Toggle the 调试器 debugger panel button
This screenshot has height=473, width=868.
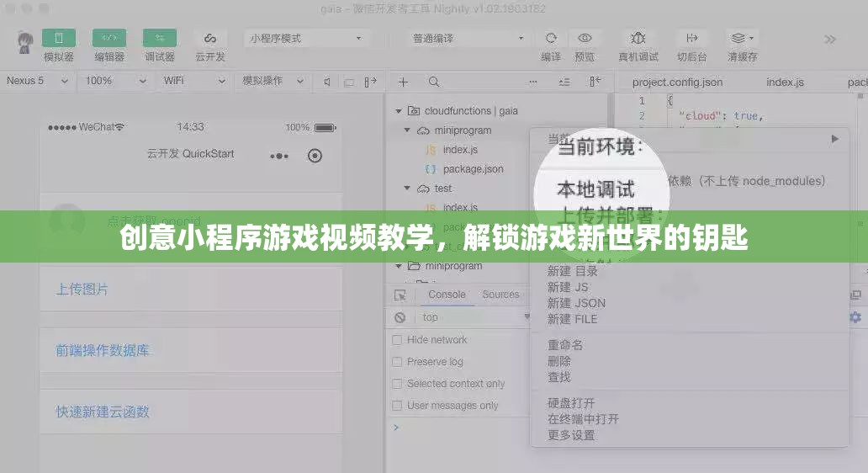click(x=160, y=38)
